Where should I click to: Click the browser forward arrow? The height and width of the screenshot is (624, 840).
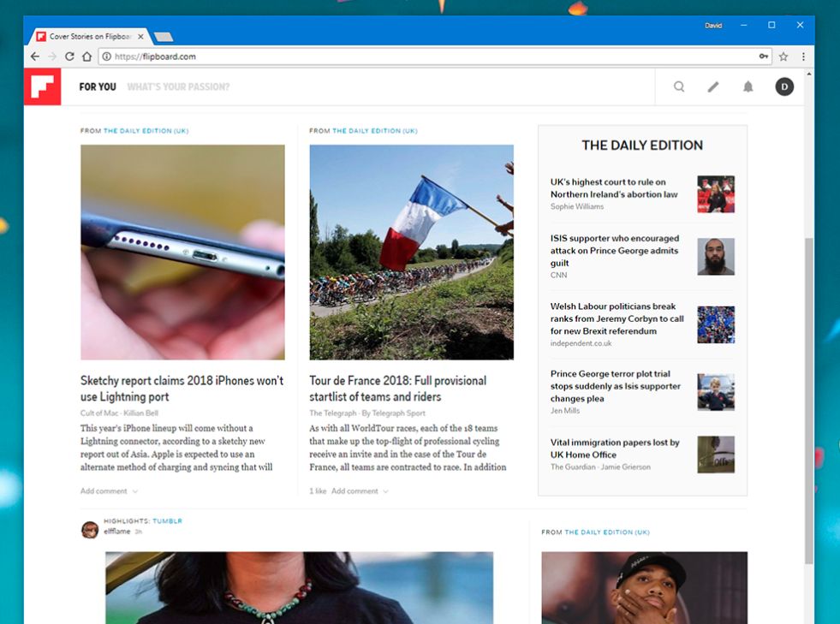coord(52,56)
